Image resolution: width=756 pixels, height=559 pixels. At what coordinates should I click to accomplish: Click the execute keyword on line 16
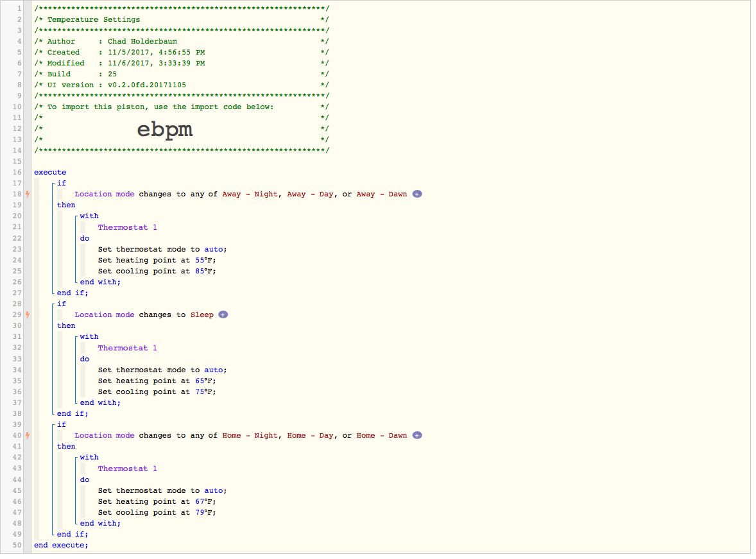click(x=50, y=172)
